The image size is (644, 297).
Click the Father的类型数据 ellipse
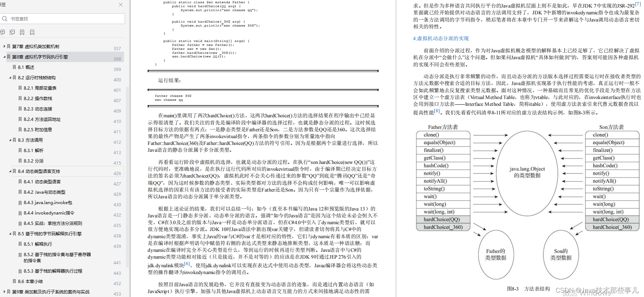496,254
